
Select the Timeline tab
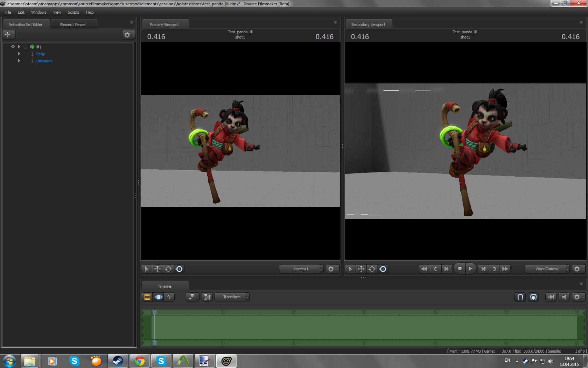(164, 286)
